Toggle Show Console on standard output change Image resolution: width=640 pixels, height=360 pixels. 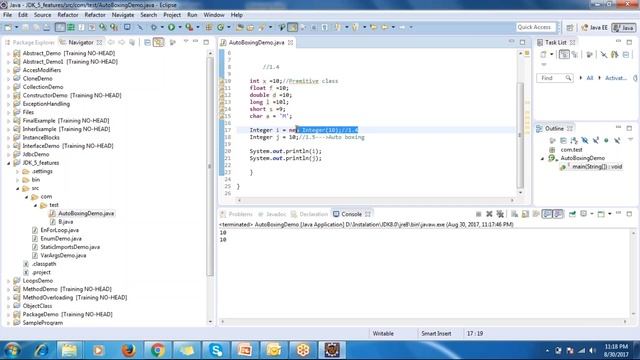(x=547, y=214)
